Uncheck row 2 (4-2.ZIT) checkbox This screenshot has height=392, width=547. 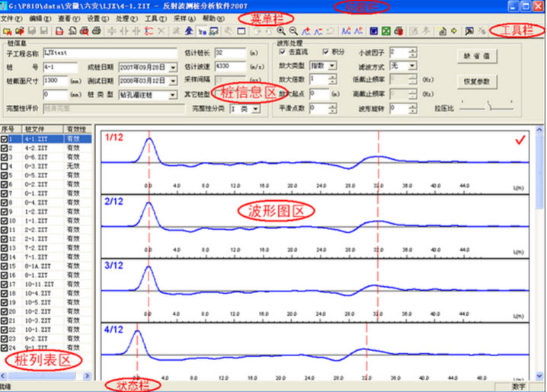[4, 148]
